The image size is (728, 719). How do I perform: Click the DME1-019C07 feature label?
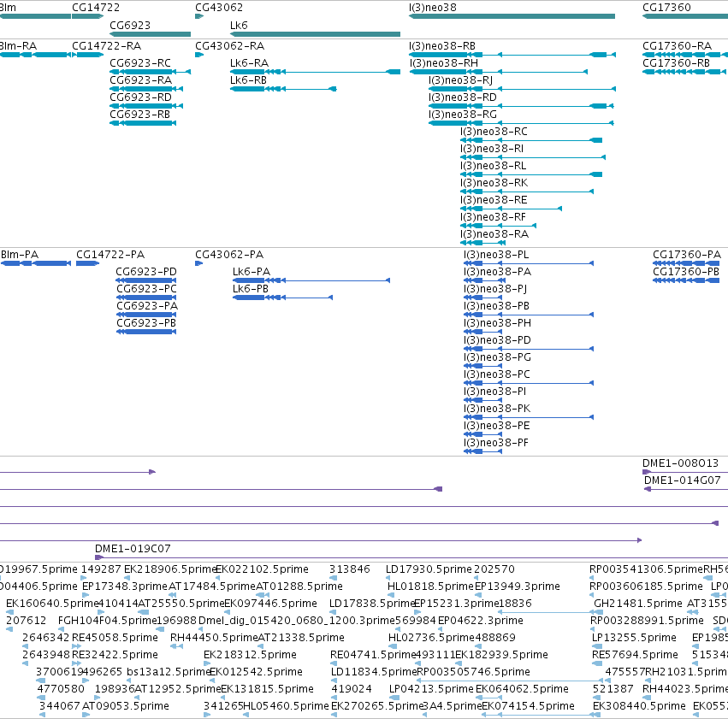point(133,549)
